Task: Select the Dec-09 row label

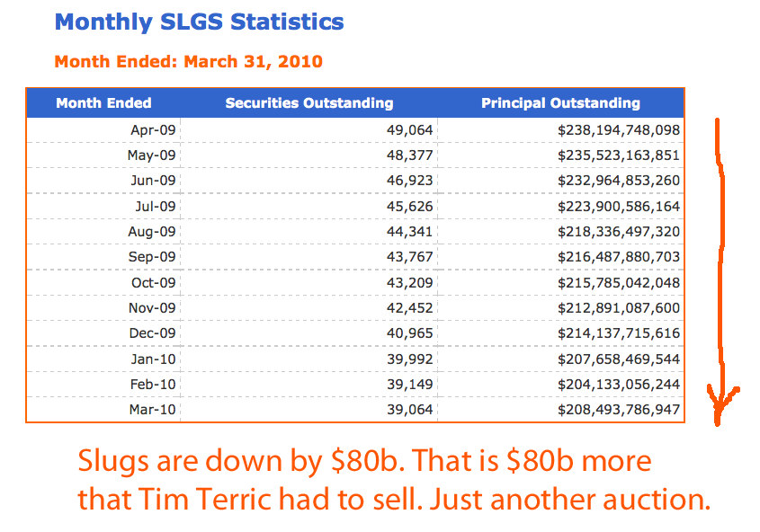Action: pos(152,333)
